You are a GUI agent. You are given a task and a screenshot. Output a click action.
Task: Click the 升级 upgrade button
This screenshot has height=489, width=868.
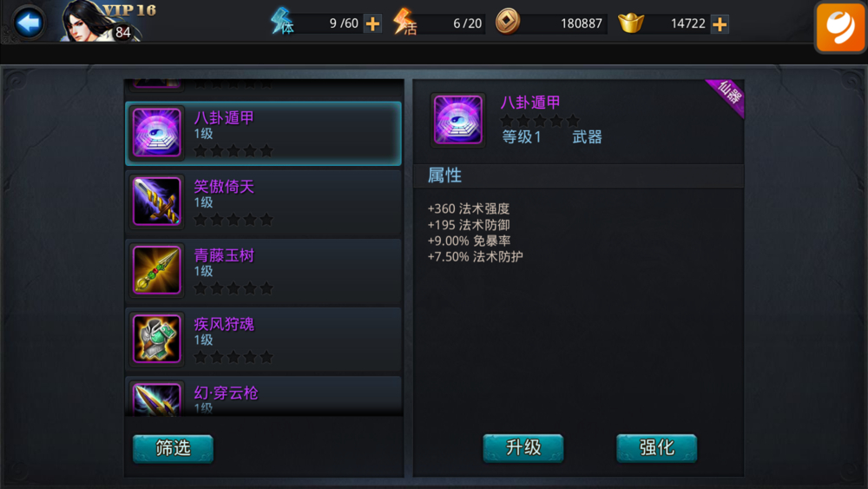tap(523, 447)
